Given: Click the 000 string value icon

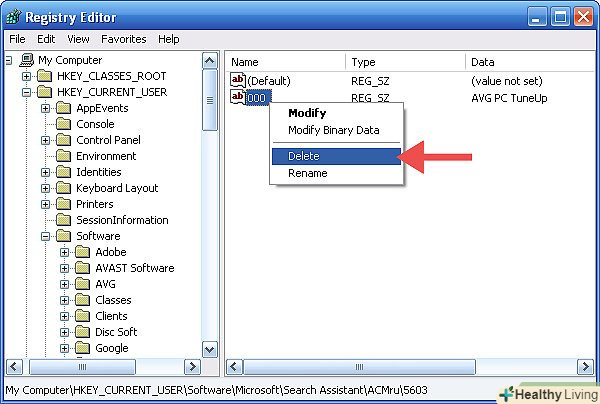Looking at the screenshot, I should coord(238,97).
